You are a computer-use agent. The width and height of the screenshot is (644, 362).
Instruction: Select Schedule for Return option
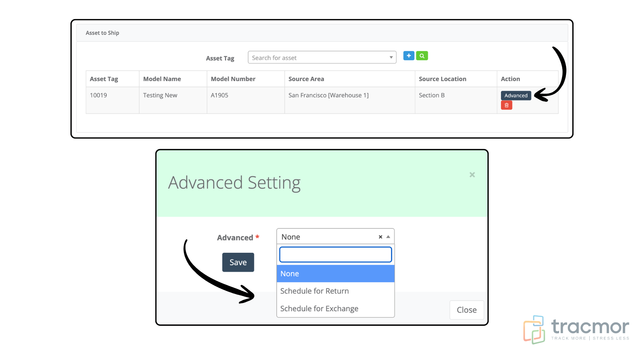tap(335, 291)
